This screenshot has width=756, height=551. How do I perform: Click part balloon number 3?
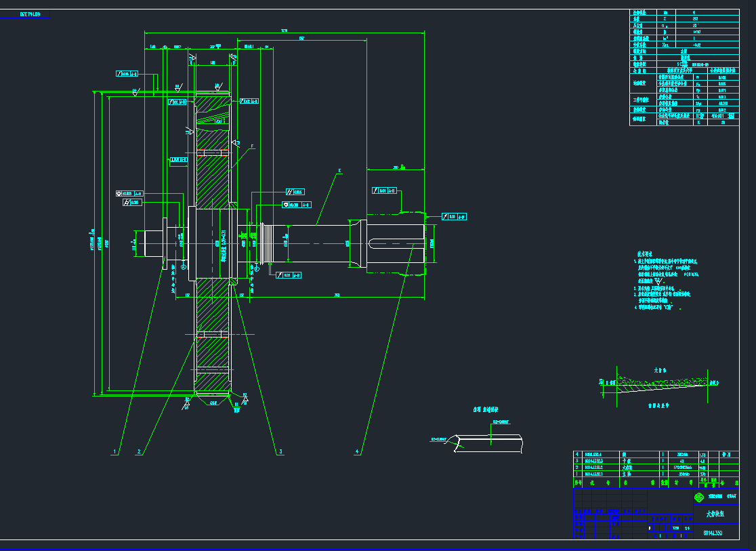click(280, 451)
